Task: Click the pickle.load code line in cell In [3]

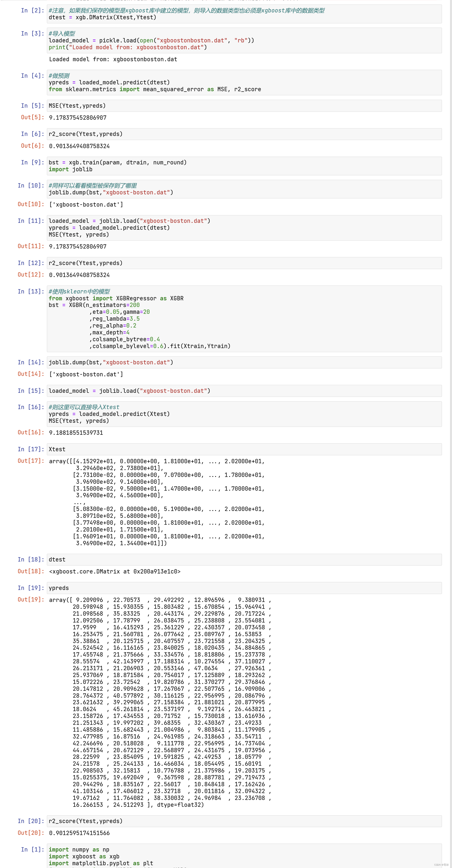Action: pyautogui.click(x=151, y=40)
